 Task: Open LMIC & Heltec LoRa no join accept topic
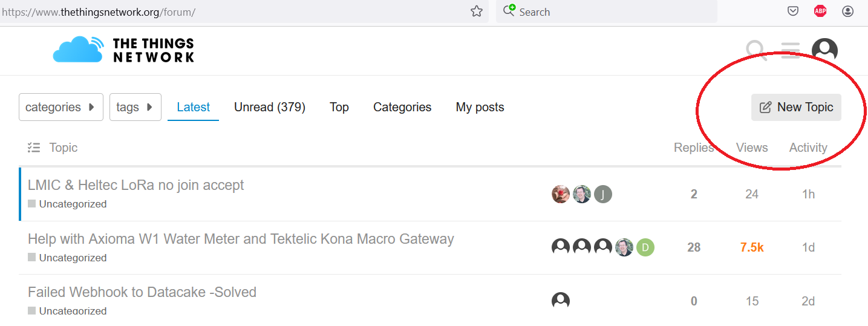pos(136,185)
